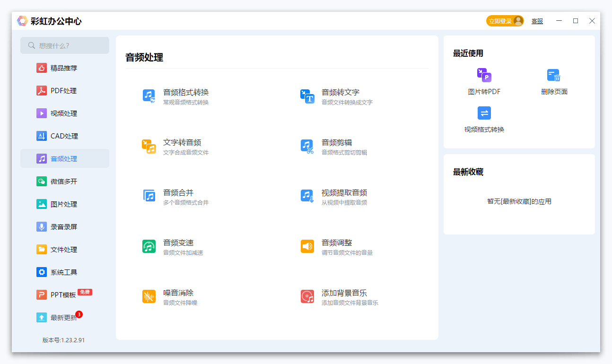Click the 微信多开 WeChat icon
The image size is (612, 364).
coord(42,182)
